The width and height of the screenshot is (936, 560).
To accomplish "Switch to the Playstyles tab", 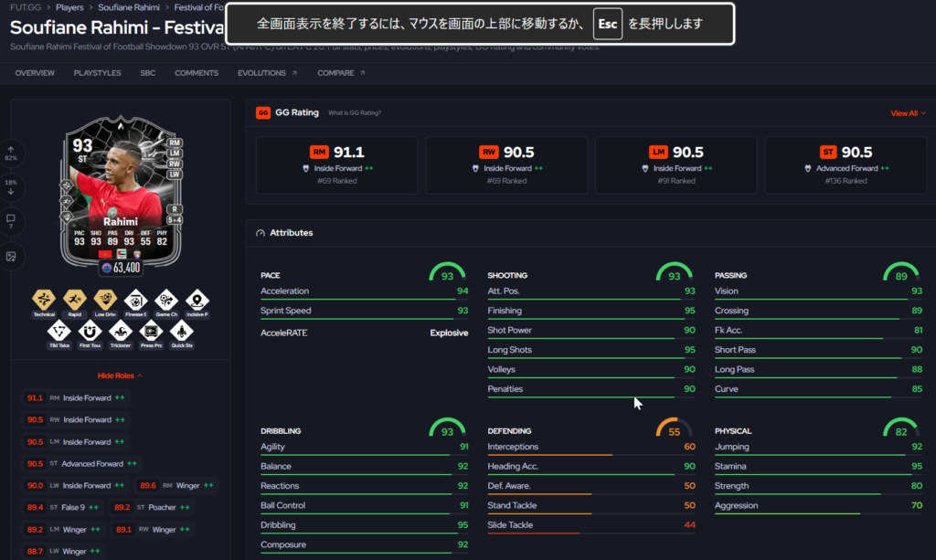I will pos(97,73).
